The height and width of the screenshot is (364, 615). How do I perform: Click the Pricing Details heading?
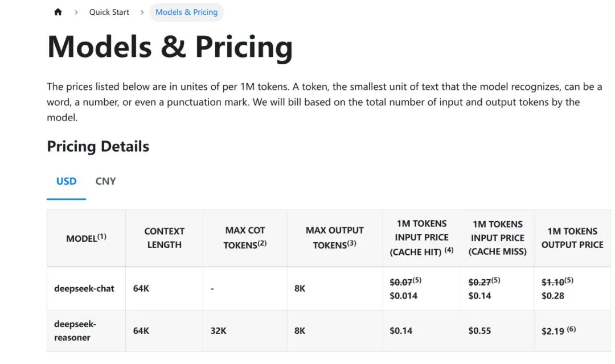(x=98, y=147)
